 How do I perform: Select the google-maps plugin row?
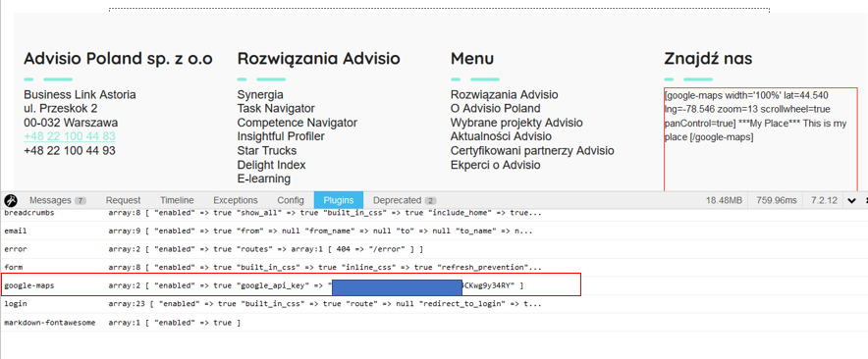pyautogui.click(x=434, y=285)
